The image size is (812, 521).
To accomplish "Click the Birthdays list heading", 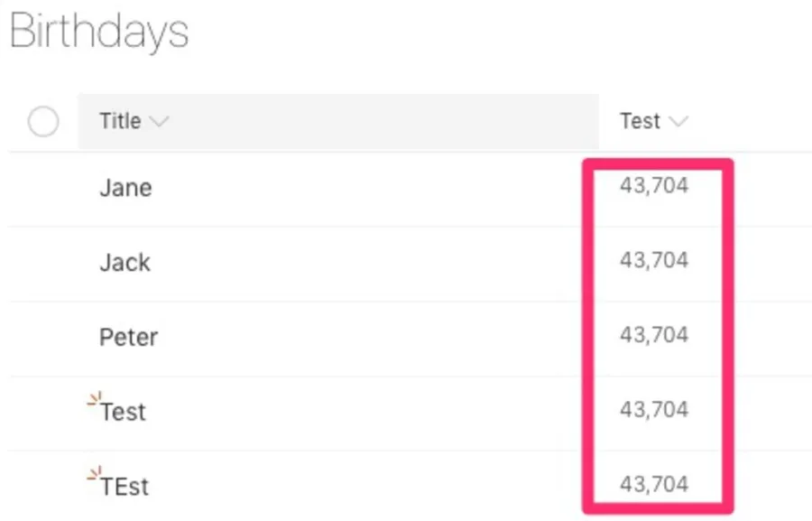I will pyautogui.click(x=98, y=33).
